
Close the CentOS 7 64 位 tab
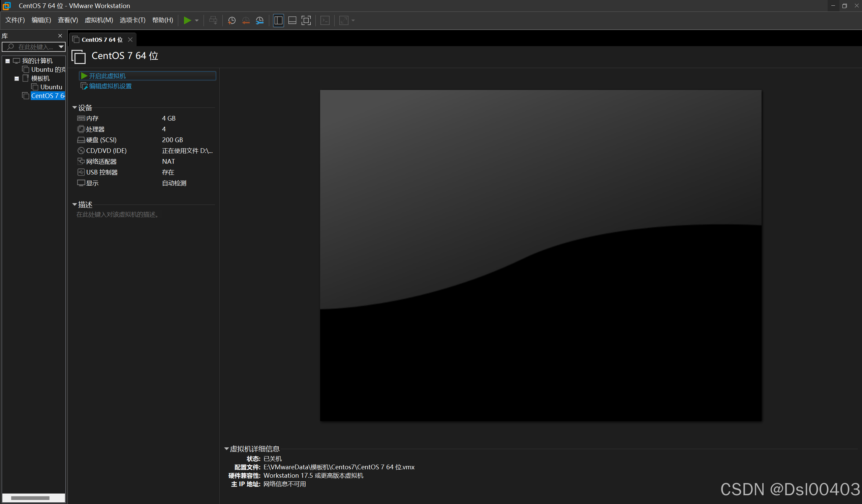point(130,40)
